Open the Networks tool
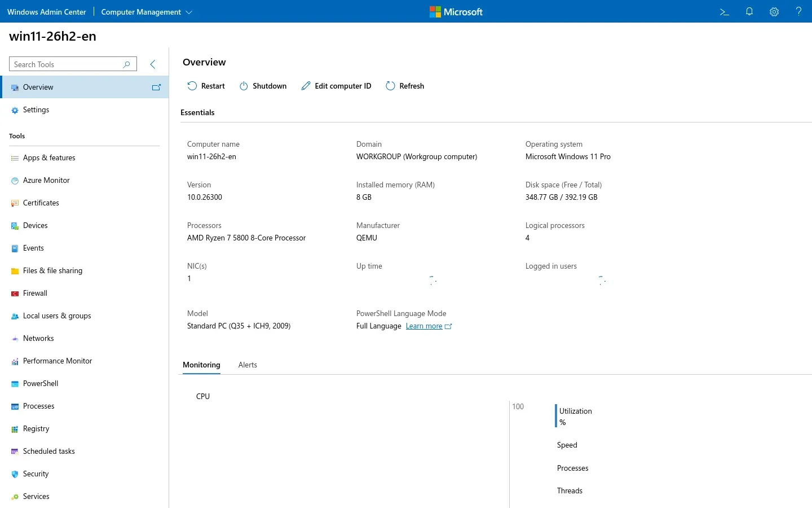The width and height of the screenshot is (812, 508). tap(85, 339)
